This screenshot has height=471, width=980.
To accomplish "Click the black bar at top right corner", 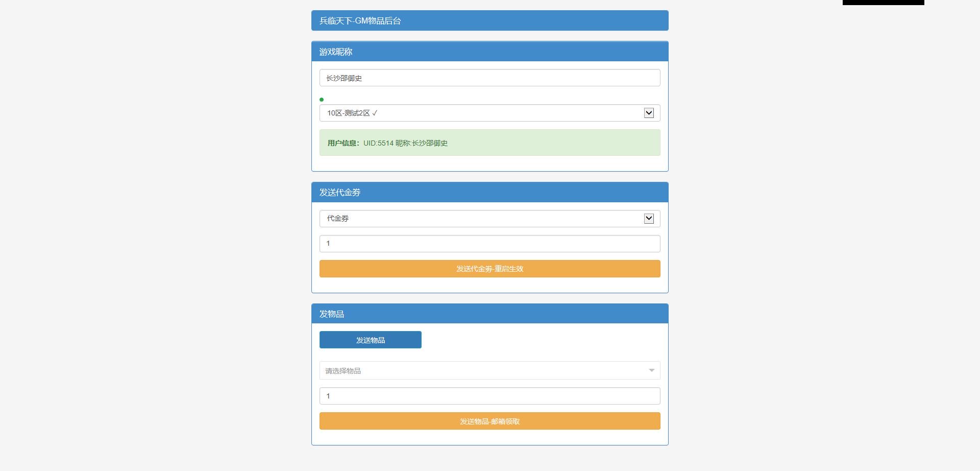I will [x=883, y=3].
